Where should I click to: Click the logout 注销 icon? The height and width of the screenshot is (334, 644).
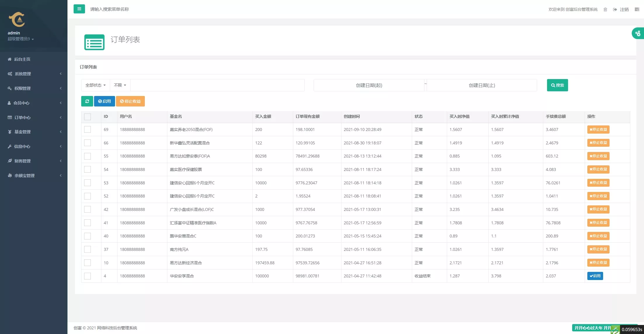615,10
